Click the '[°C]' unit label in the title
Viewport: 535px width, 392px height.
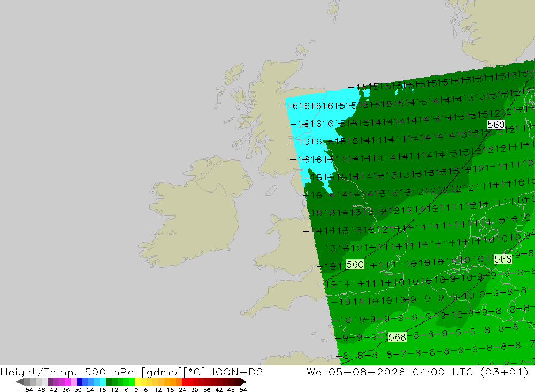pos(195,372)
